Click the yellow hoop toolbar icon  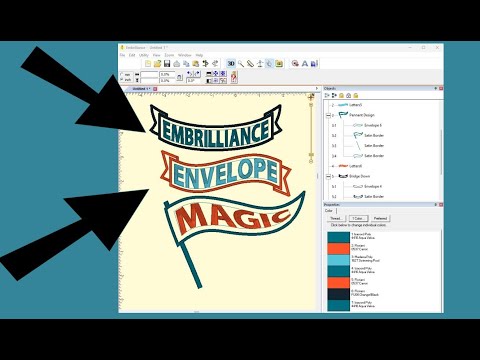(x=279, y=63)
